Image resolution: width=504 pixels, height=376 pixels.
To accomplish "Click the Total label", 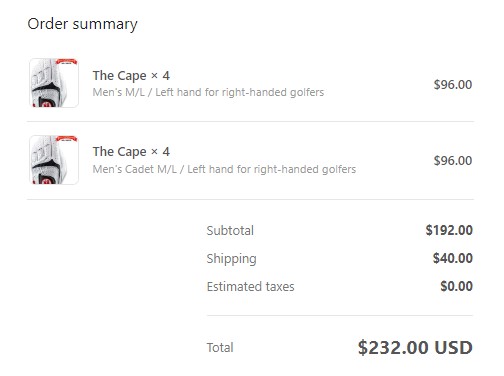I will coord(220,348).
